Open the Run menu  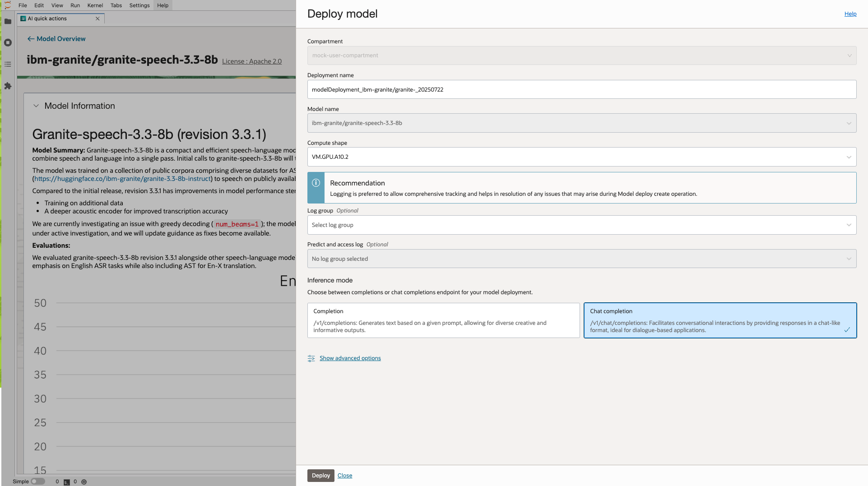[x=75, y=5]
